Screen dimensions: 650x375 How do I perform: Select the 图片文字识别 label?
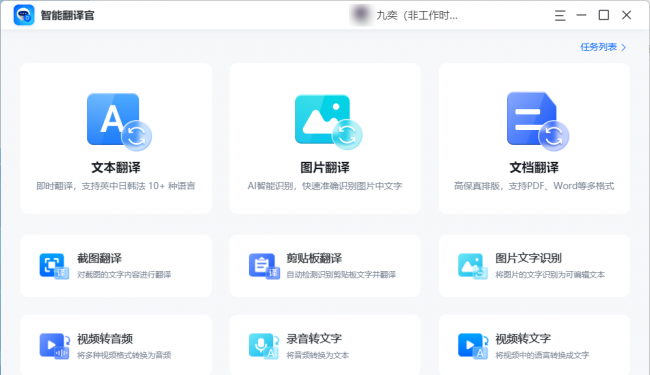point(528,259)
